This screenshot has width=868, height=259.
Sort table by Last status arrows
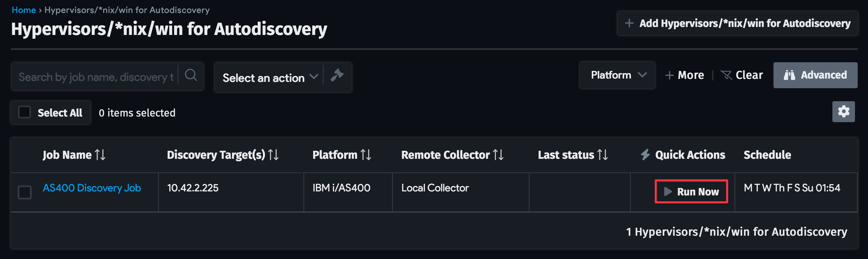[602, 155]
